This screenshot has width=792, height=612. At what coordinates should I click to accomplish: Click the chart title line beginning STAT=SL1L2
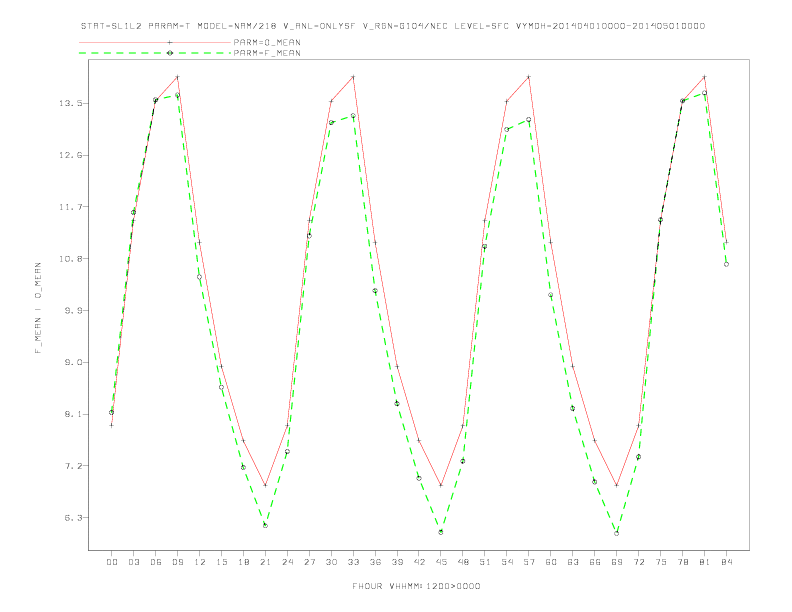pos(393,26)
